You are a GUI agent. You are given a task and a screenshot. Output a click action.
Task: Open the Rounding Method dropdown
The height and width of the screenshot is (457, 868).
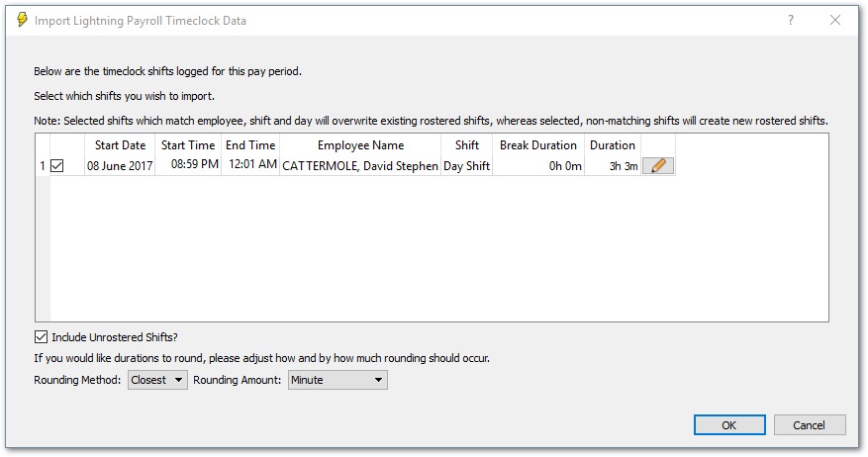tap(157, 379)
